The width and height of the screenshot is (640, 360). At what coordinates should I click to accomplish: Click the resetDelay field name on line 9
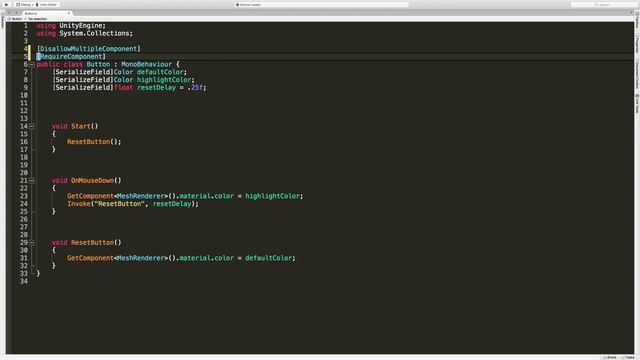156,87
